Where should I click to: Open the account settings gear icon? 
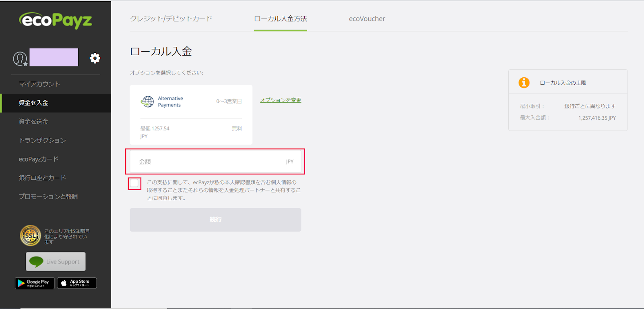95,58
